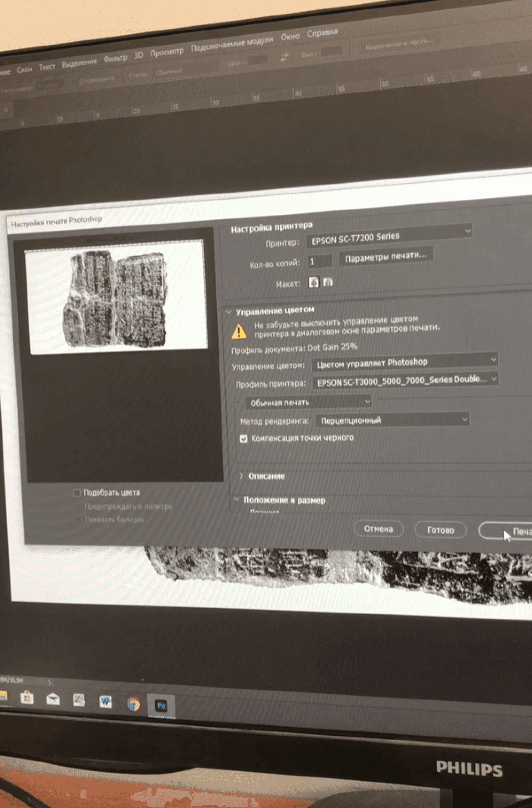Close the document tab with X
This screenshot has height=808, width=532.
(x=6, y=110)
